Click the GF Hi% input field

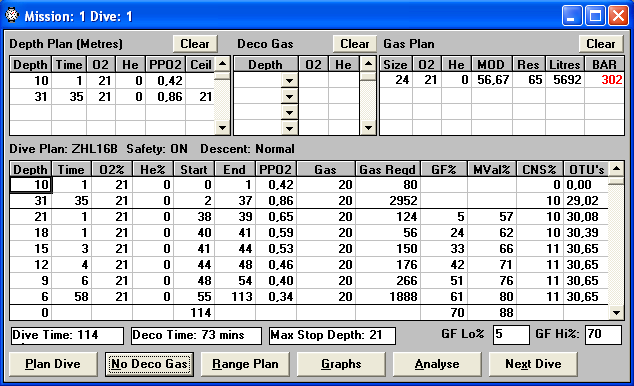[x=603, y=335]
